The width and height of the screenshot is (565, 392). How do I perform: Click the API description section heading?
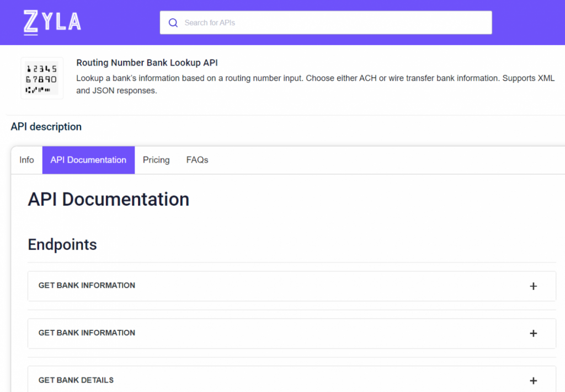46,127
